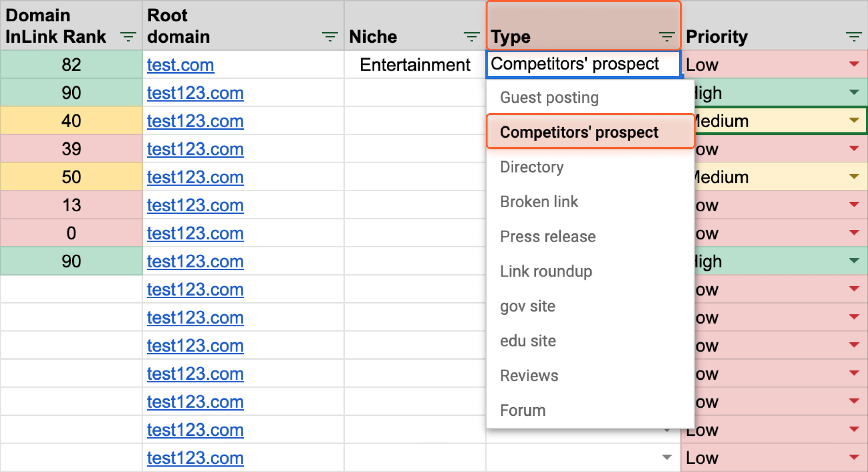Open the Priority column filter icon

854,37
